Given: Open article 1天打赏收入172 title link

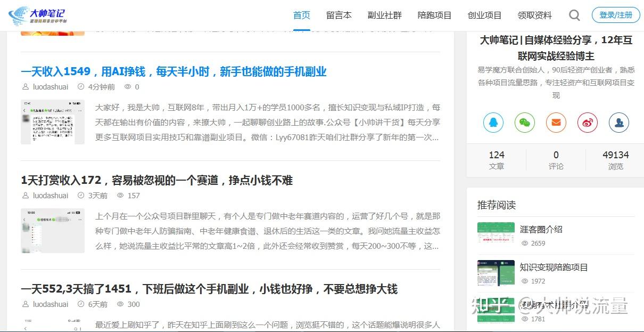Looking at the screenshot, I should tap(157, 181).
